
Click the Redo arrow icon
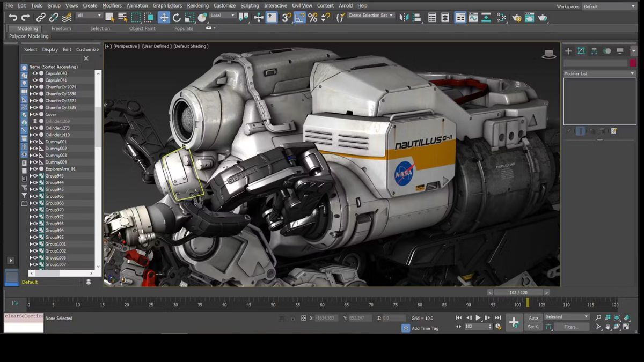tap(25, 18)
